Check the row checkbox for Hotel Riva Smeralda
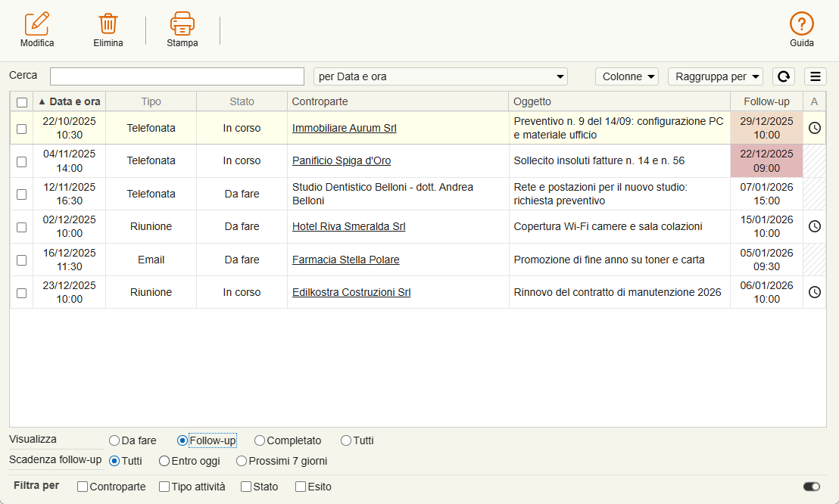This screenshot has width=839, height=504. pyautogui.click(x=21, y=227)
